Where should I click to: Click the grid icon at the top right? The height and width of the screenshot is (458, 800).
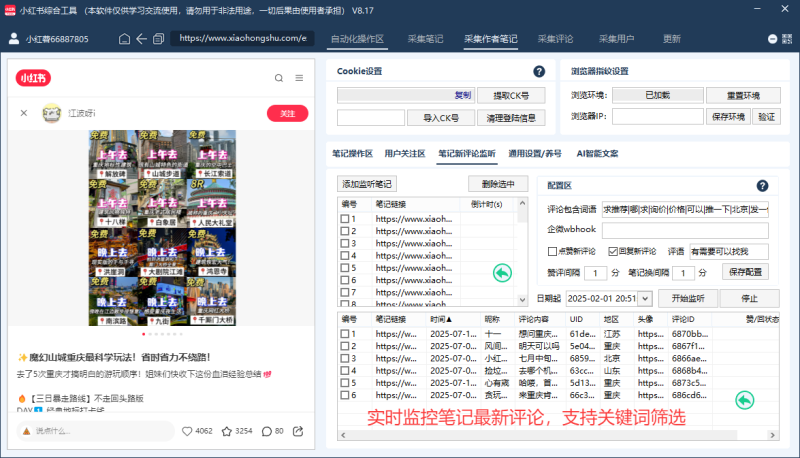[787, 39]
